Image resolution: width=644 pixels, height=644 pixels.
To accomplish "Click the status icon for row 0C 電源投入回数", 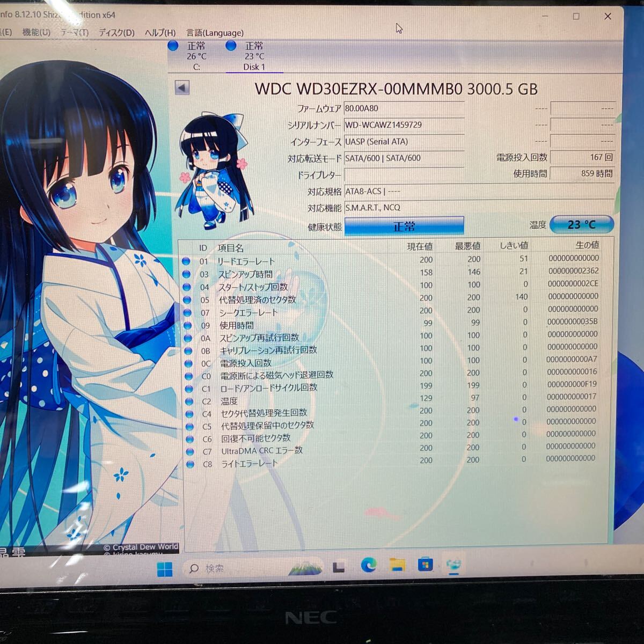I will pyautogui.click(x=188, y=364).
